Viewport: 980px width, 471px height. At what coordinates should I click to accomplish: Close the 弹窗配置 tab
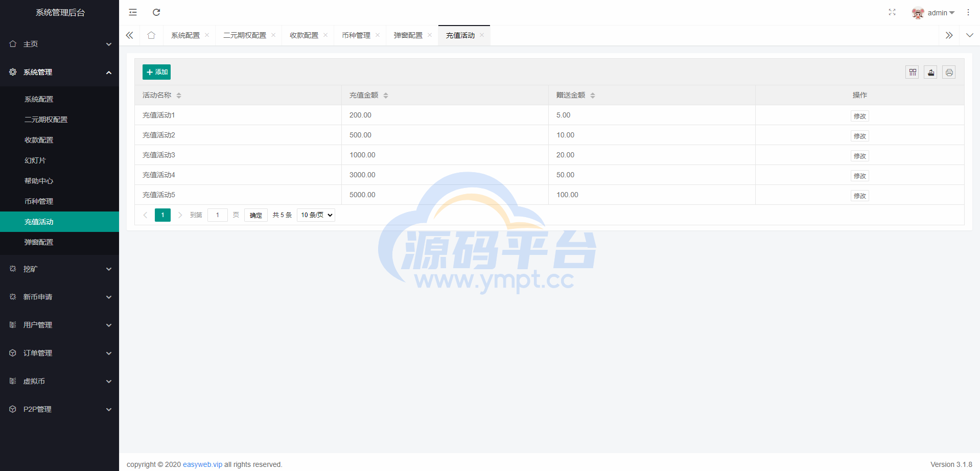(430, 35)
